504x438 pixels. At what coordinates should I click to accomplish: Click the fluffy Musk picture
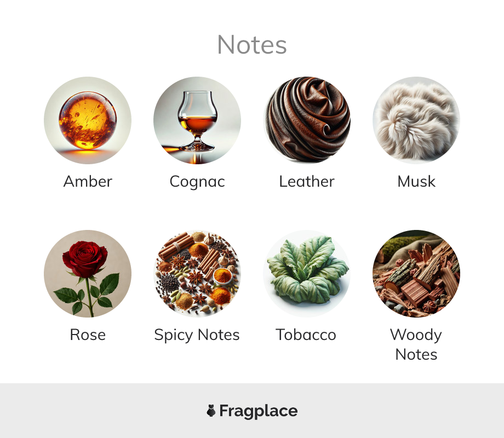tap(416, 120)
